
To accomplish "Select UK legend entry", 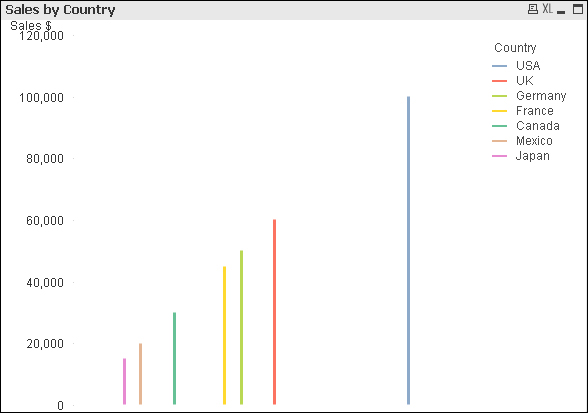I will (x=524, y=81).
